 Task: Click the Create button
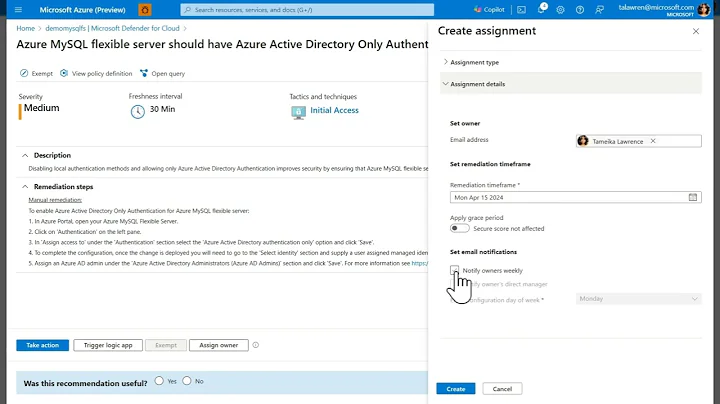pyautogui.click(x=456, y=389)
